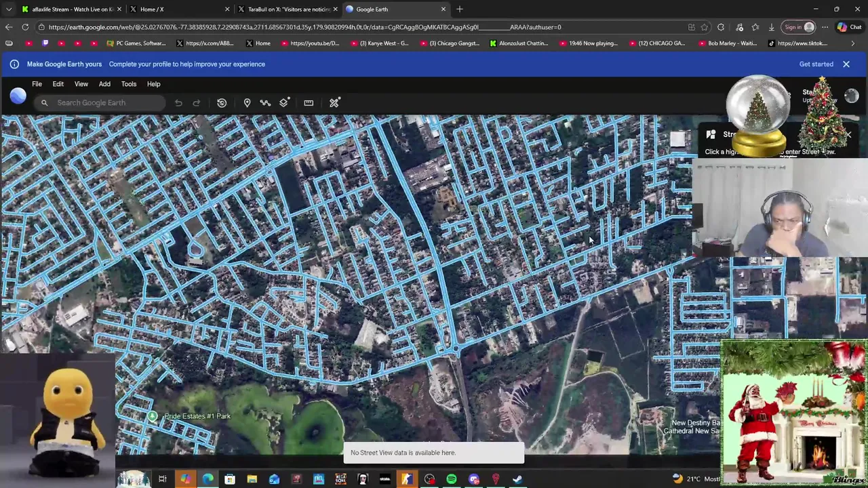
Task: Open Task View on the taskbar
Action: [163, 479]
